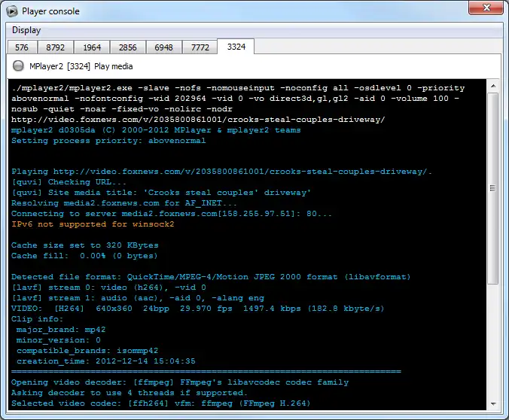Click the 'Opening video decoder: [ffmpeg]' line

point(180,382)
